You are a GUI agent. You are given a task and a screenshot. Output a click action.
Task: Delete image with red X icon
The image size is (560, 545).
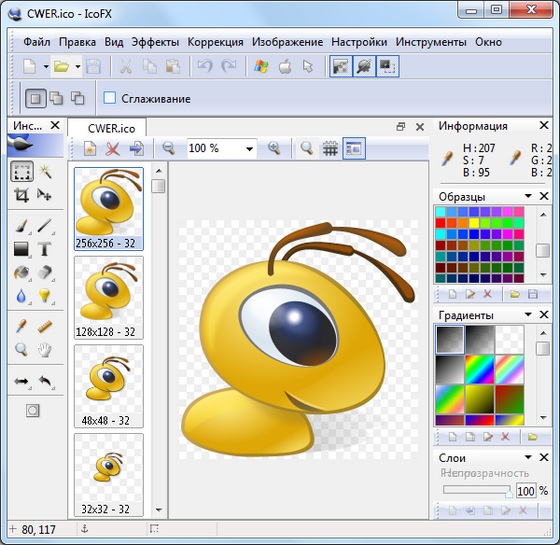coord(113,149)
